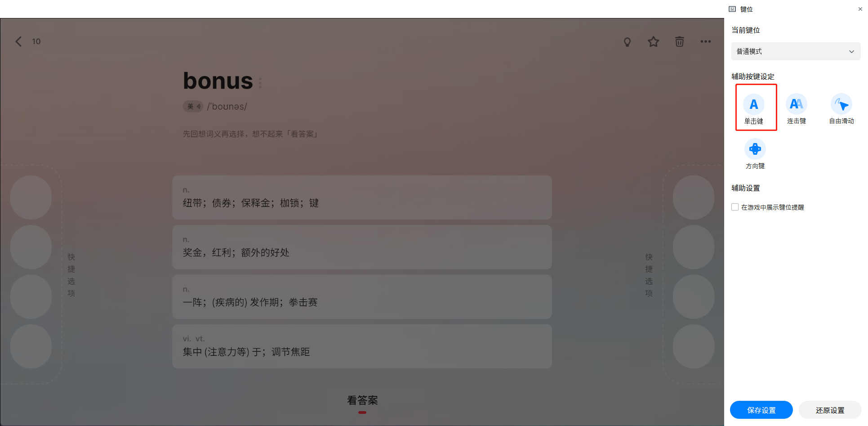Click the lightbulb hint icon
868x426 pixels.
(627, 42)
